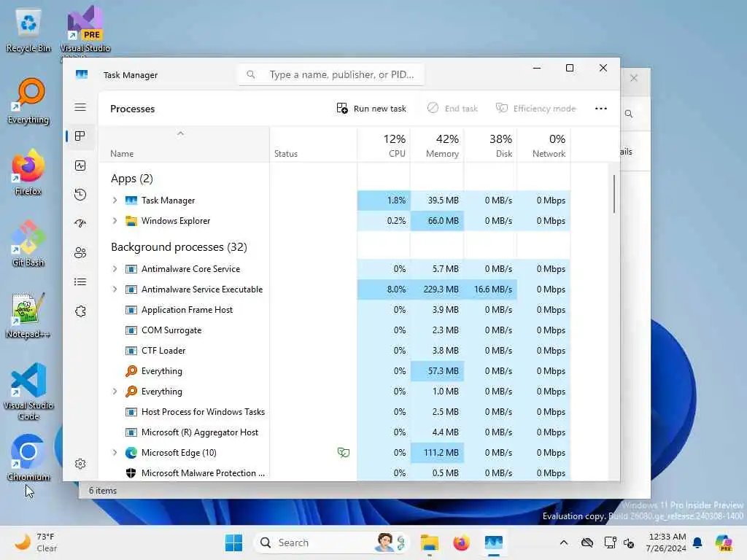The image size is (747, 560).
Task: Sort by Disk column header
Action: tap(490, 145)
